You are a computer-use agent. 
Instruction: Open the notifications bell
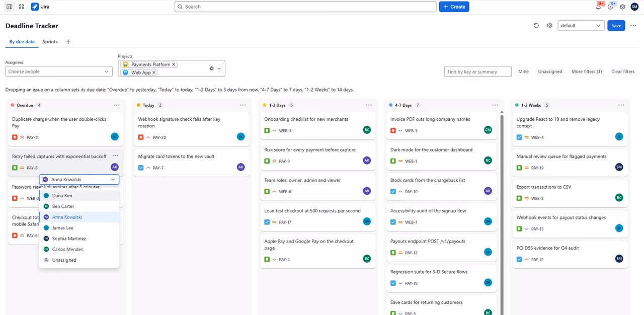(x=599, y=7)
